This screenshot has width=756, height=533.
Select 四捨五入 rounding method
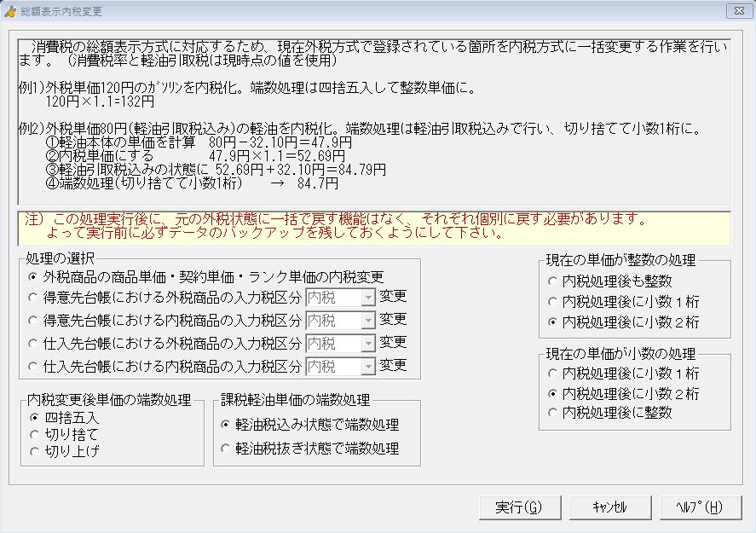(35, 418)
